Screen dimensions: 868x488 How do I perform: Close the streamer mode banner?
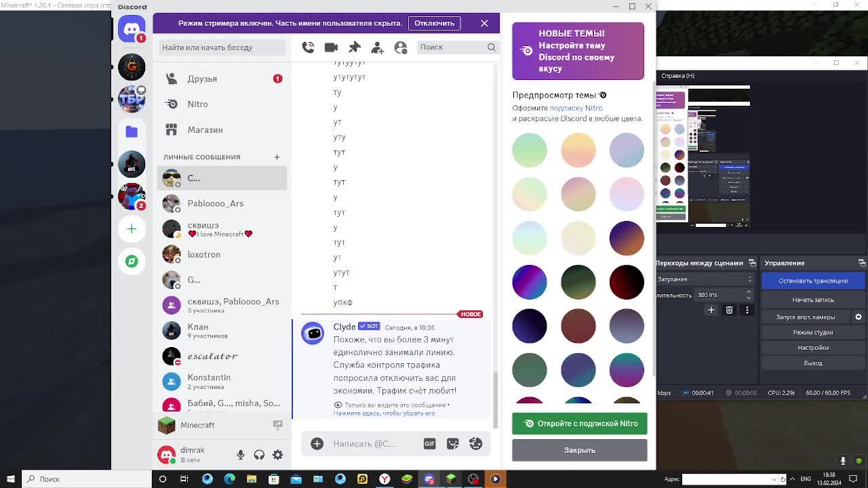pos(484,23)
